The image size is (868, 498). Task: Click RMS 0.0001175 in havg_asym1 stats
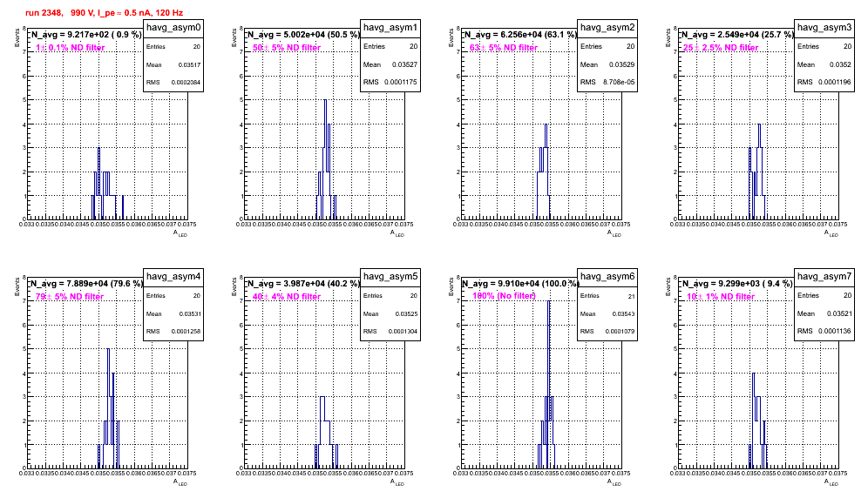point(390,82)
